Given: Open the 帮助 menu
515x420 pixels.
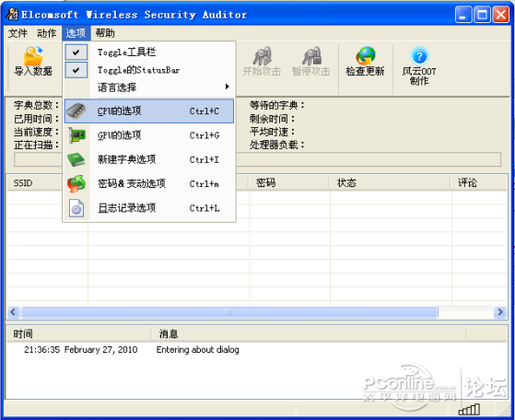Looking at the screenshot, I should [105, 33].
